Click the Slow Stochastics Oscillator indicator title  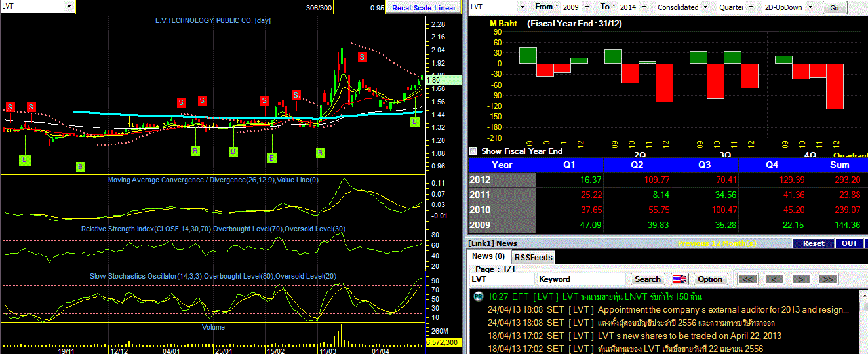tap(213, 276)
